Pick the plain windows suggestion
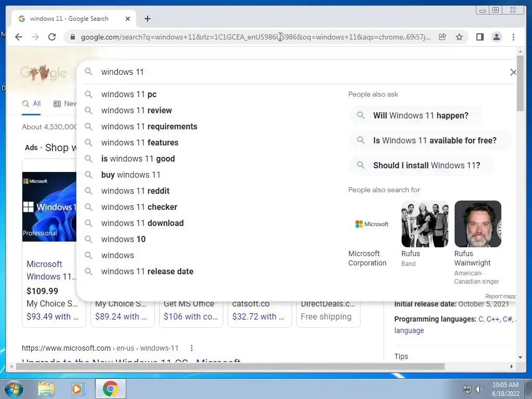Viewport: 532px width, 399px height. [118, 256]
